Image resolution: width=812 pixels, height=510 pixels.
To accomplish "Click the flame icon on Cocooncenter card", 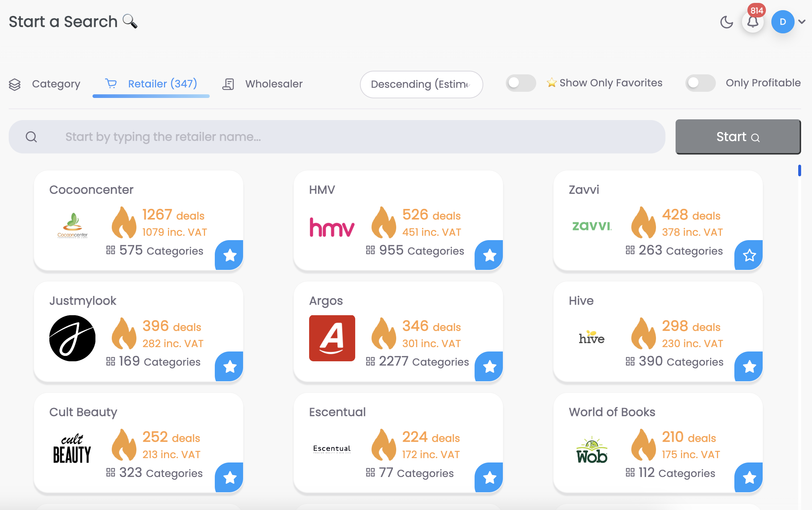I will (124, 222).
